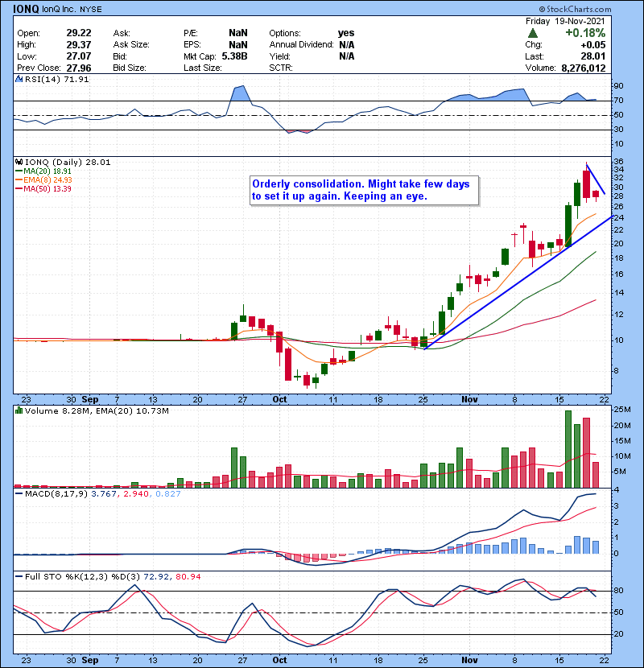644x668 pixels.
Task: Click the candlestick icon beside IONQ (Daily)
Action: (x=19, y=163)
